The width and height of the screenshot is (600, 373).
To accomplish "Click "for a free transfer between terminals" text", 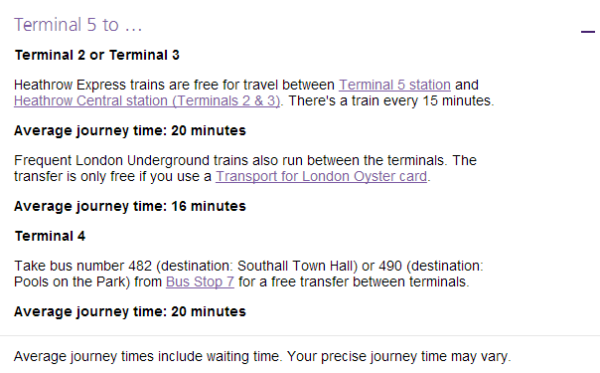I will pos(352,282).
